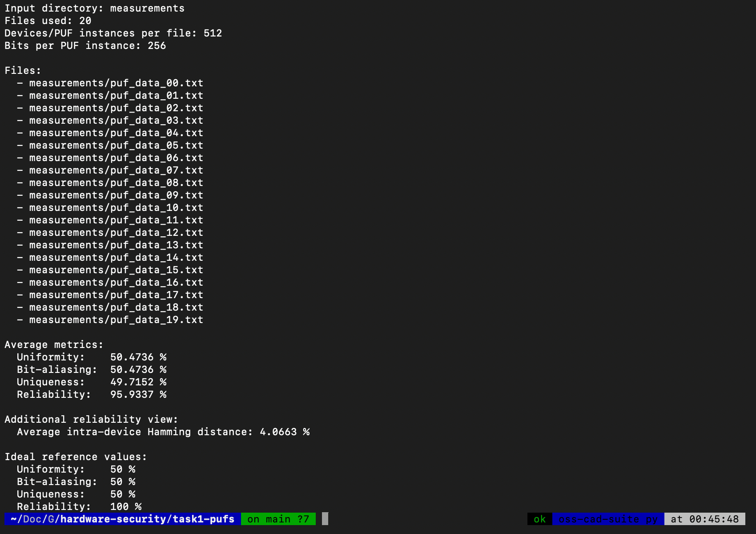The height and width of the screenshot is (534, 756).
Task: Click file path measurements/puf_data_15.txt
Action: click(116, 270)
